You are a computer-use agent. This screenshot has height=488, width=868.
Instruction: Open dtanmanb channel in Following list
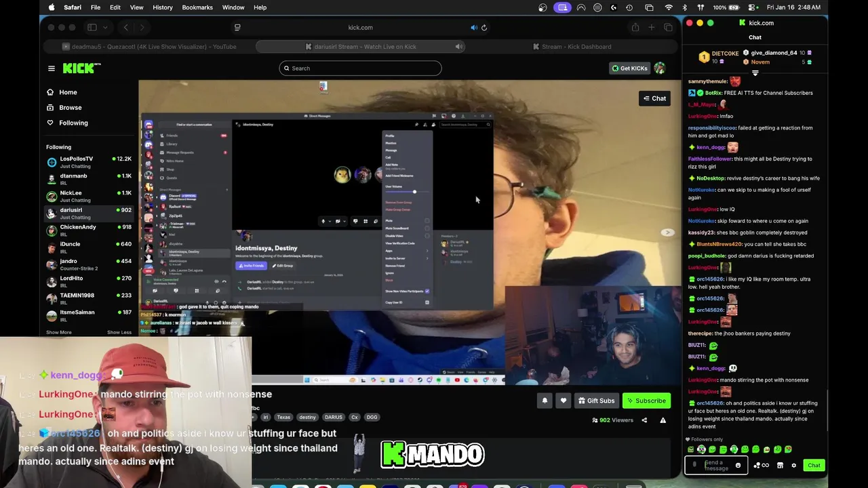click(x=89, y=179)
